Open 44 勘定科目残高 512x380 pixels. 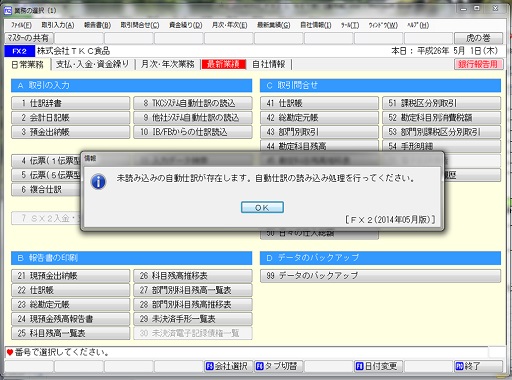tap(319, 146)
